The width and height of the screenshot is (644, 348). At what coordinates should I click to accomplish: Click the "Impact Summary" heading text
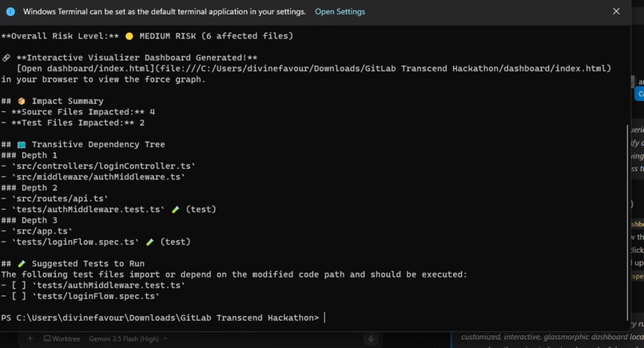click(x=67, y=101)
